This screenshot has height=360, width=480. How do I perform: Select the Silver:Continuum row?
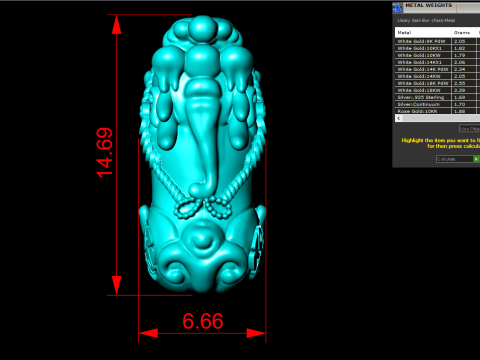(437, 104)
